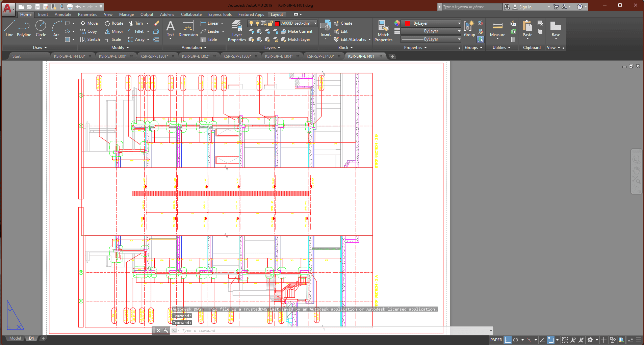
Task: Click the Make Current layer button
Action: coord(297,31)
